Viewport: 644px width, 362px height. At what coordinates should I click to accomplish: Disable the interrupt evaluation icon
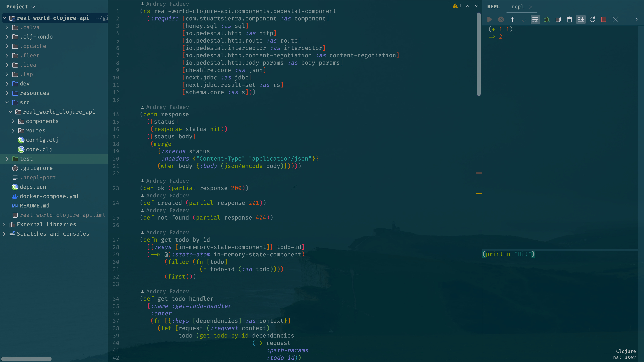(x=501, y=19)
